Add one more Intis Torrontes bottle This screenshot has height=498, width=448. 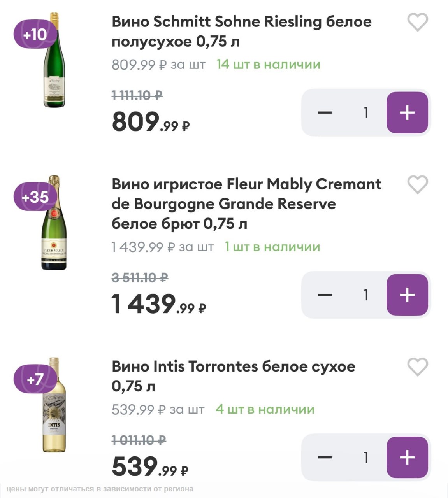click(407, 458)
